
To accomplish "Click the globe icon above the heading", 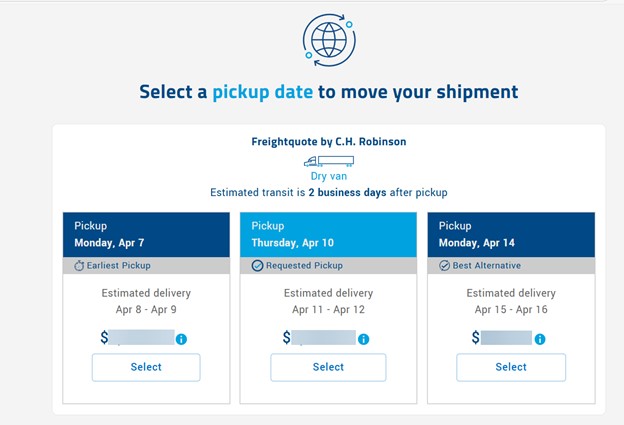I will pos(328,39).
